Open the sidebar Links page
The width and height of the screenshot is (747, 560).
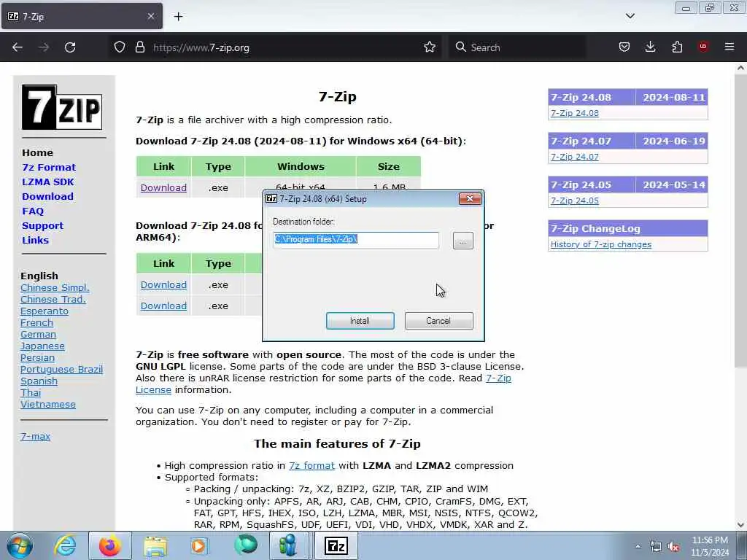[35, 241]
